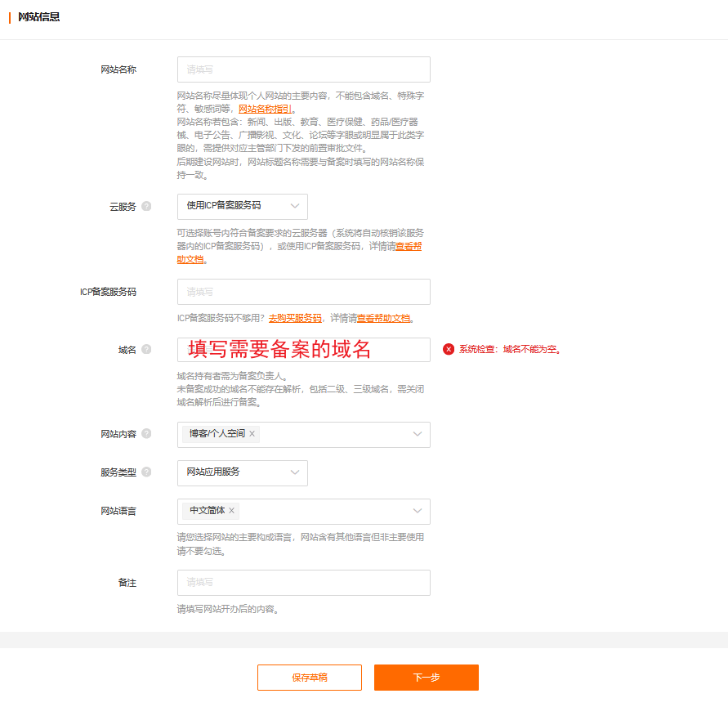Open the 使用ICP备案服务码 dropdown
Viewport: 728px width, 707px height.
242,206
